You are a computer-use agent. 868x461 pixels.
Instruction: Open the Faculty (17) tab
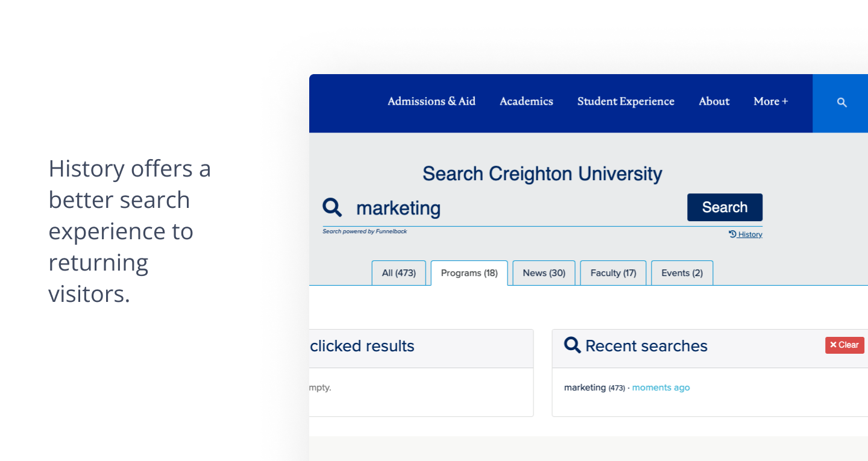coord(613,273)
